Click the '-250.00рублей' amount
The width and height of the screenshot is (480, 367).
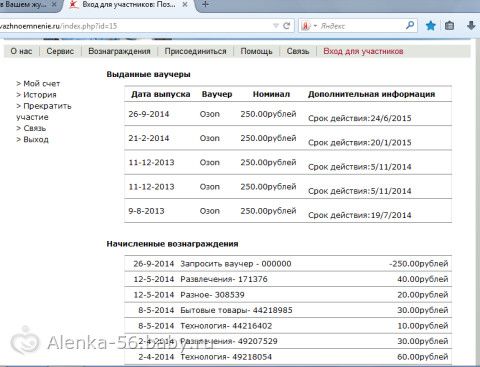point(419,264)
